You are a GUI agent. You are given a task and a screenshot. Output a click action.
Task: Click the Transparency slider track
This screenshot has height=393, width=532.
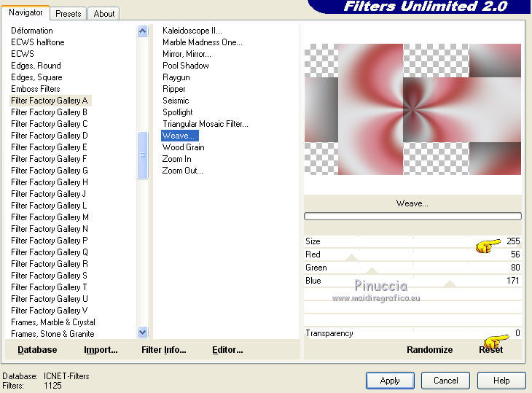tap(412, 333)
